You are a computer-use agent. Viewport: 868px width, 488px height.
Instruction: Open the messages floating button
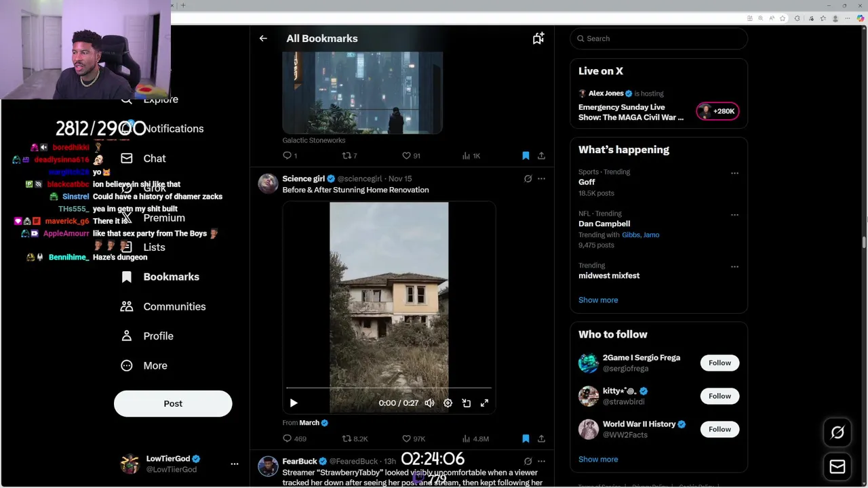click(x=837, y=467)
